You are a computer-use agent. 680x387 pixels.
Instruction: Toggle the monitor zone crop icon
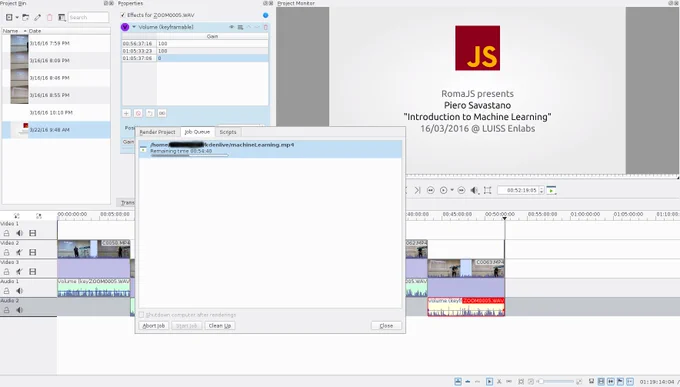coord(487,190)
